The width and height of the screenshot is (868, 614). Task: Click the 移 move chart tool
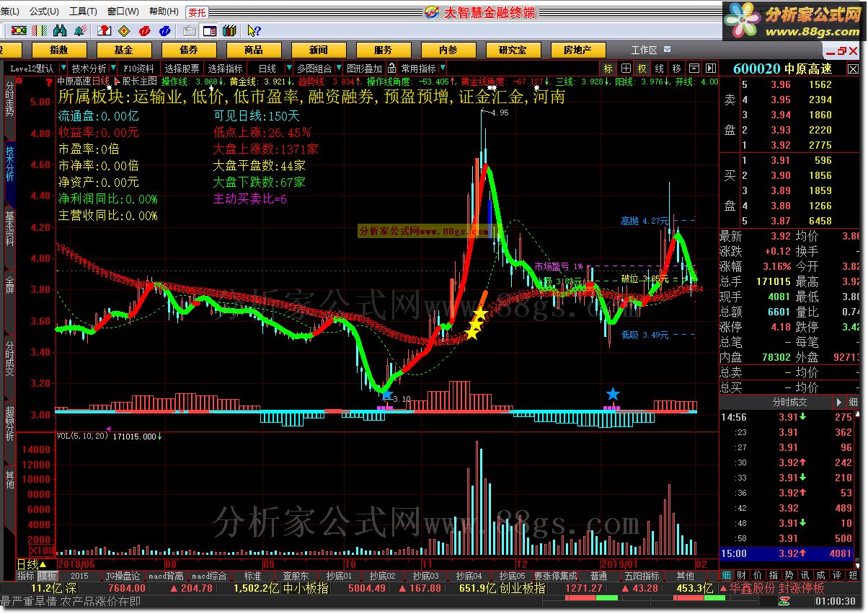click(676, 69)
